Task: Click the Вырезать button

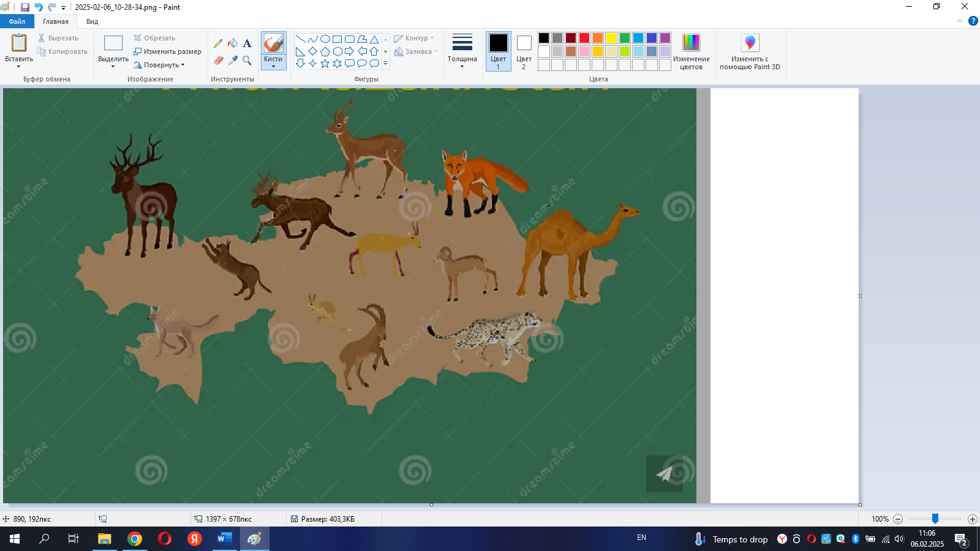Action: [x=58, y=38]
